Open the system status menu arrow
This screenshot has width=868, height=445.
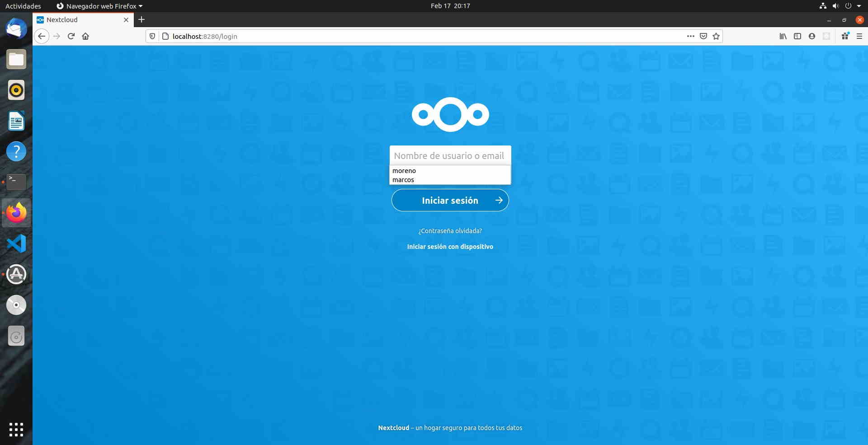coord(859,6)
